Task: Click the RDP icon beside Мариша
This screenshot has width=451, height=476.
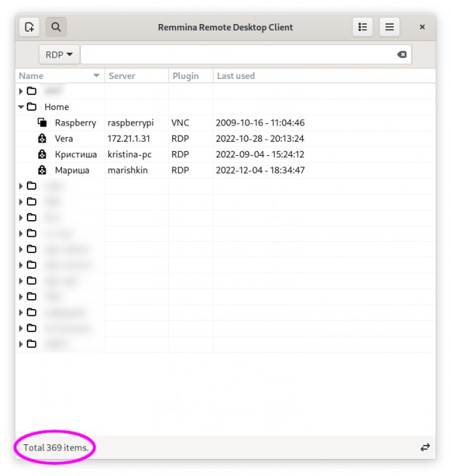Action: 42,170
